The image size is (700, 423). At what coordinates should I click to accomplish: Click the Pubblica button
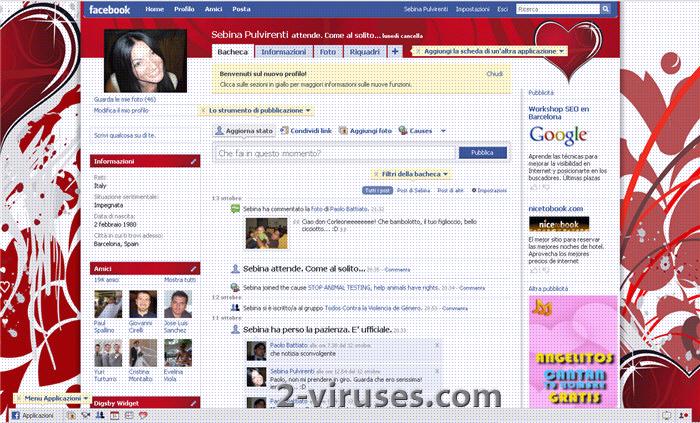483,153
